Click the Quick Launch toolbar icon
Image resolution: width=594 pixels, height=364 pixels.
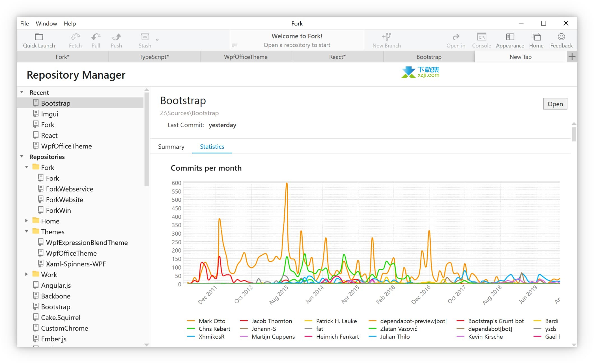pyautogui.click(x=39, y=37)
